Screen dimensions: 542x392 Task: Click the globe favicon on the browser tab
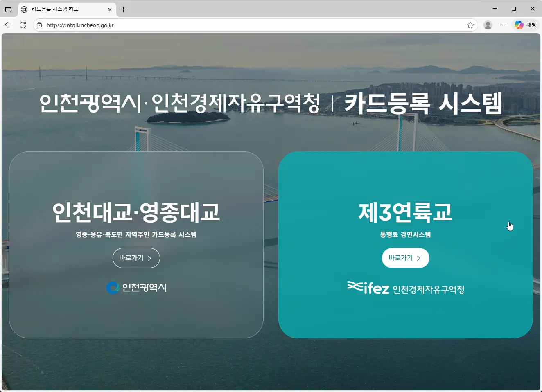pyautogui.click(x=24, y=9)
